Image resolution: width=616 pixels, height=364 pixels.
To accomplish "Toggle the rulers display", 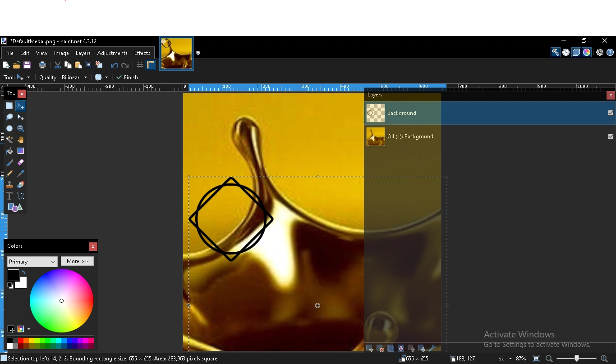I will pyautogui.click(x=151, y=65).
